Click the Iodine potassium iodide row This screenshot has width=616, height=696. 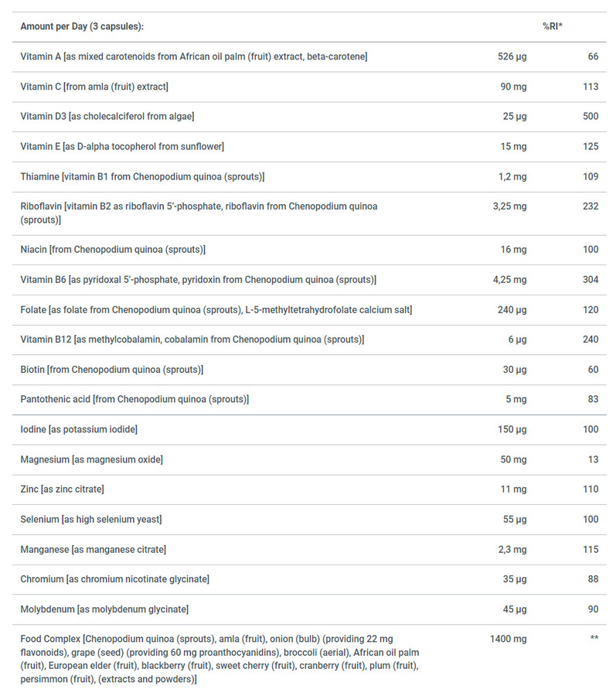click(x=309, y=430)
